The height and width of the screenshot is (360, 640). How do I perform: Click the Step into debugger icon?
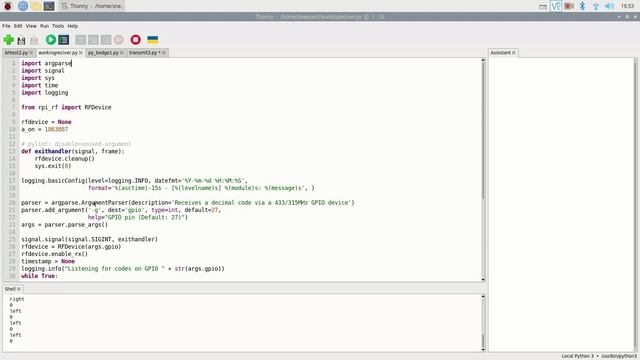[x=93, y=40]
